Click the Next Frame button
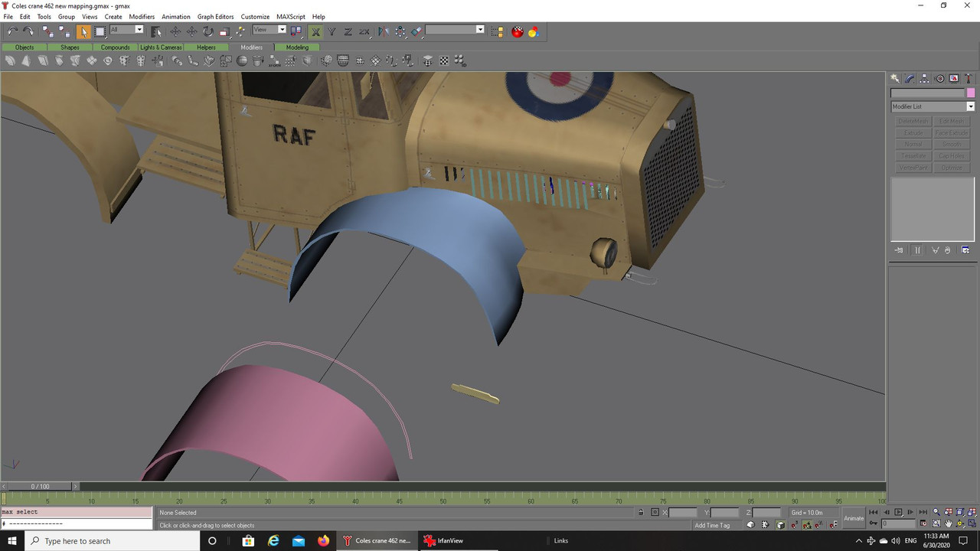Screen dimensions: 980x551 click(x=910, y=512)
